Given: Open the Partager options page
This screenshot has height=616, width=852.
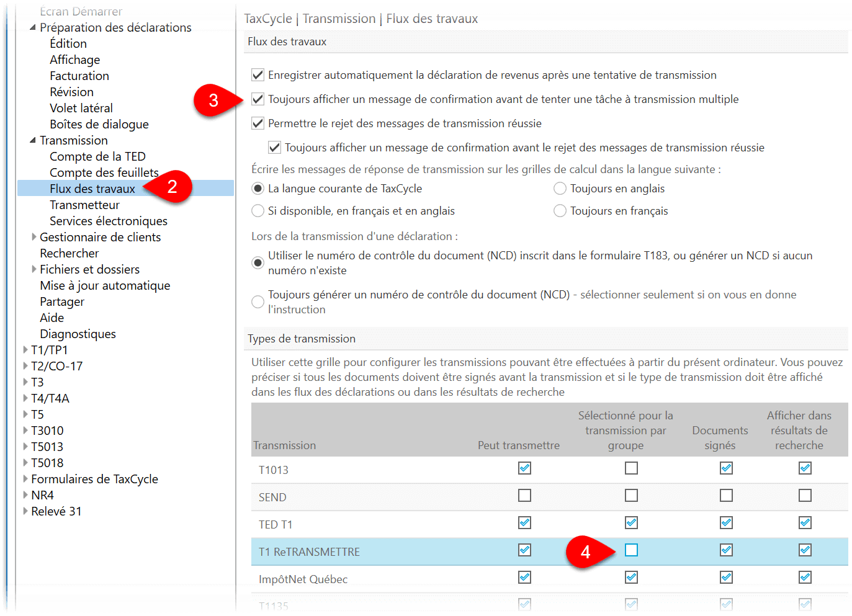Looking at the screenshot, I should tap(62, 301).
